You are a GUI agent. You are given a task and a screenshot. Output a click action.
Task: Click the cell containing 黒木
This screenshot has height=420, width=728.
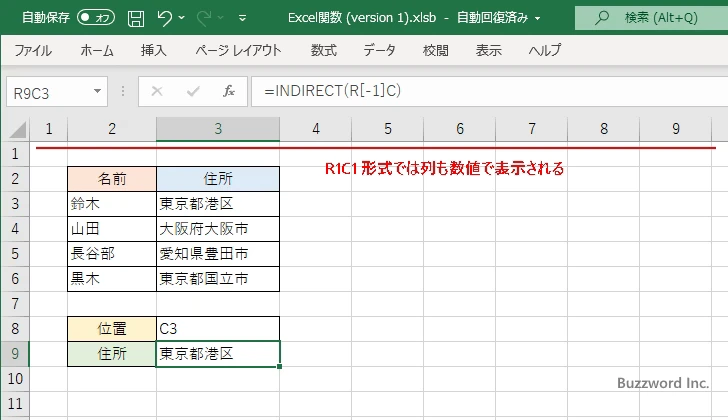[112, 279]
